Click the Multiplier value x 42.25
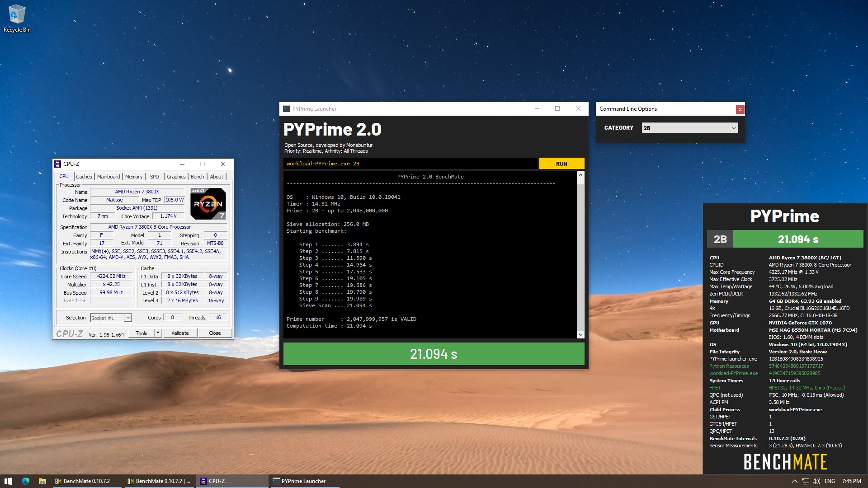This screenshot has width=868, height=488. point(111,284)
